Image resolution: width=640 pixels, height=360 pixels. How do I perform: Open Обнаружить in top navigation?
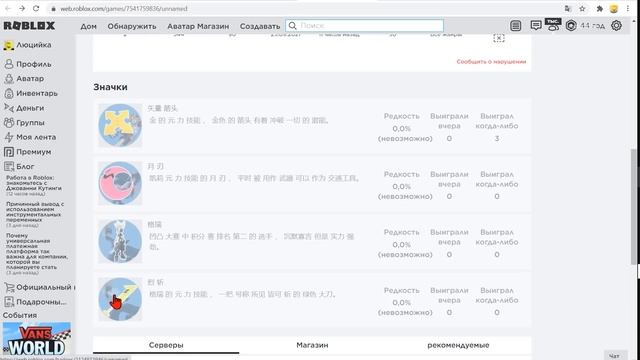(132, 26)
